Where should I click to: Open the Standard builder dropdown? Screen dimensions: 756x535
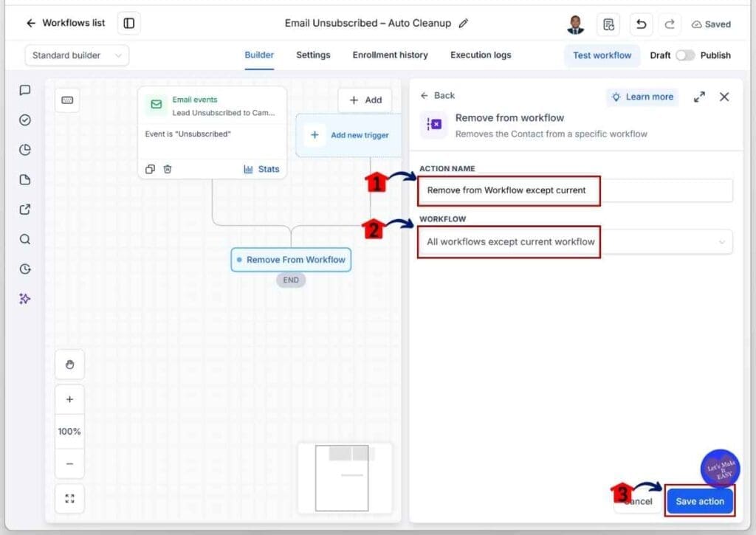point(77,55)
